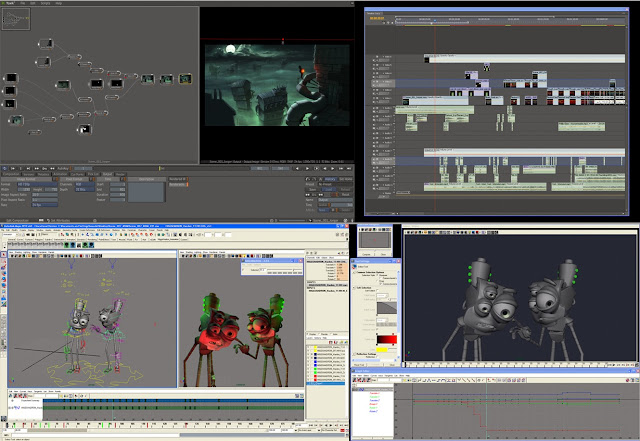Click play forward in compositor transport controls
640x441 pixels.
tap(307, 168)
